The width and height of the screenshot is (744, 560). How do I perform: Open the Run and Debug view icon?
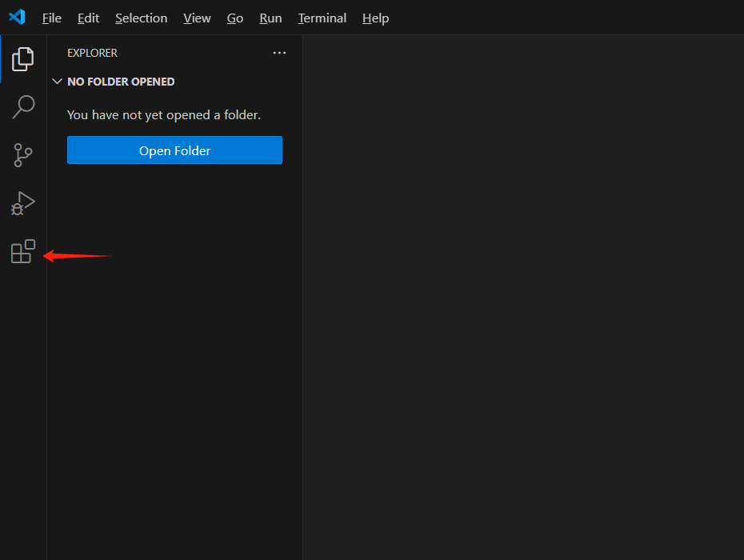(x=23, y=203)
